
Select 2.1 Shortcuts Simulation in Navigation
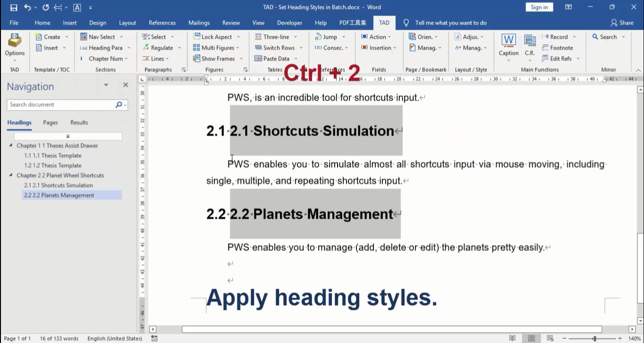58,185
